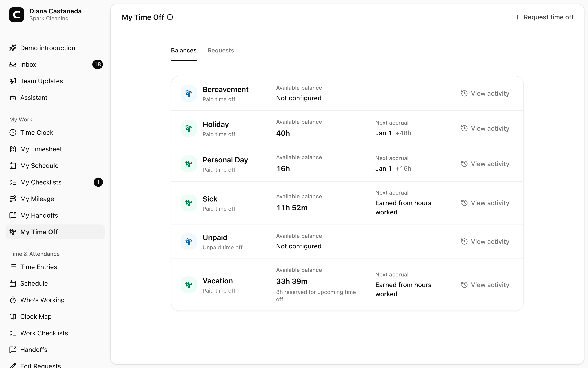Switch to the Requests tab
The height and width of the screenshot is (368, 588).
tap(221, 50)
